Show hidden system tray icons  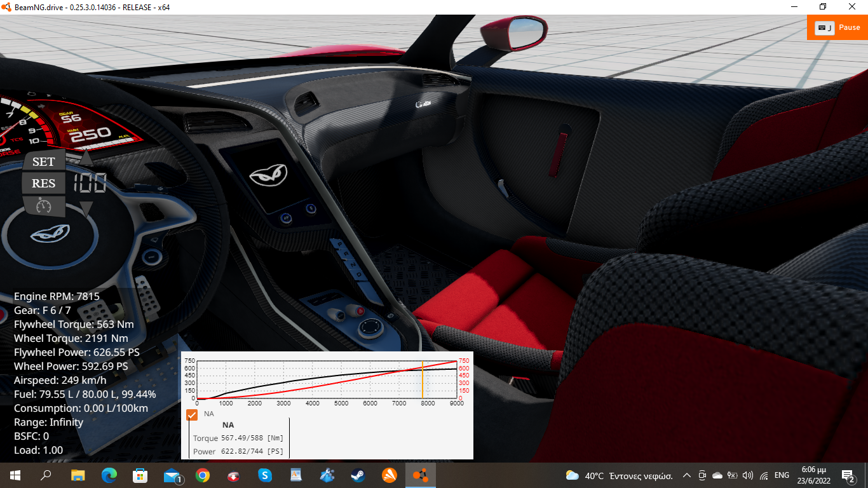pyautogui.click(x=687, y=475)
